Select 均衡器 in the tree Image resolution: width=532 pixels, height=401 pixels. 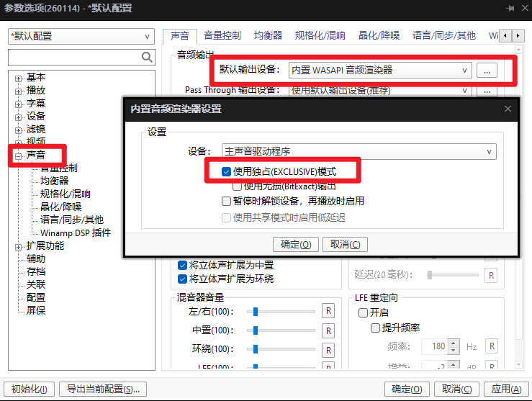tap(54, 181)
